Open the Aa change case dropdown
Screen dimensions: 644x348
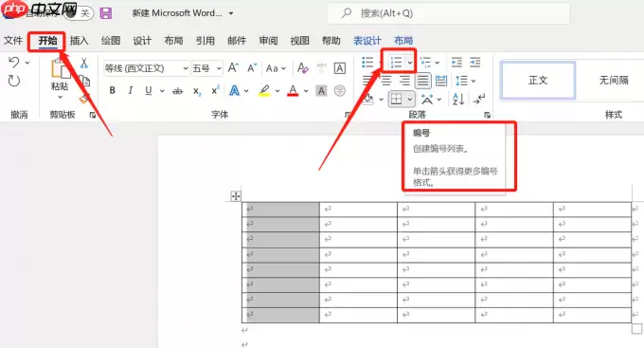(276, 68)
